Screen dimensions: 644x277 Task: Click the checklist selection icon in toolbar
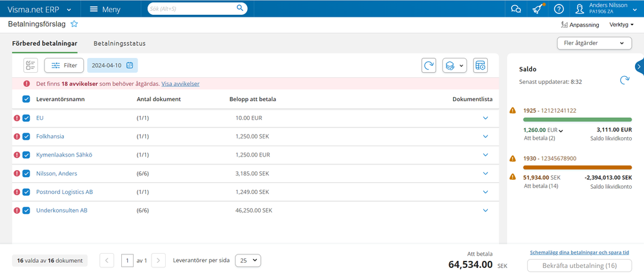(x=30, y=65)
